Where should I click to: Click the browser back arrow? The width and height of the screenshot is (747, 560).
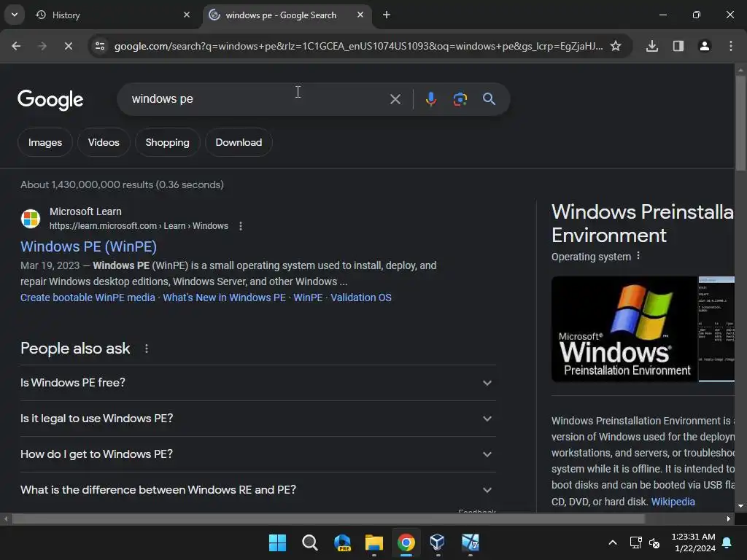[x=16, y=46]
